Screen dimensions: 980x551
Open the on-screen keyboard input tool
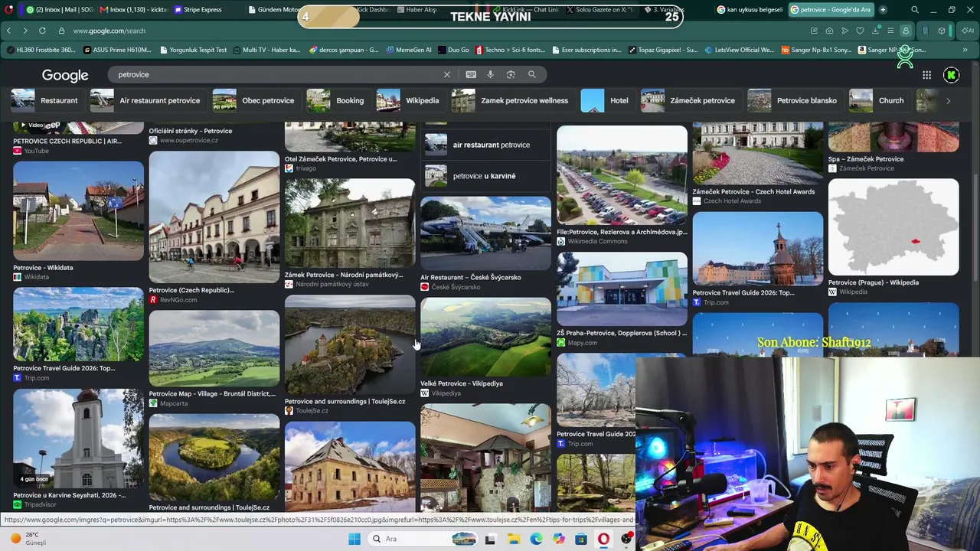coord(471,74)
